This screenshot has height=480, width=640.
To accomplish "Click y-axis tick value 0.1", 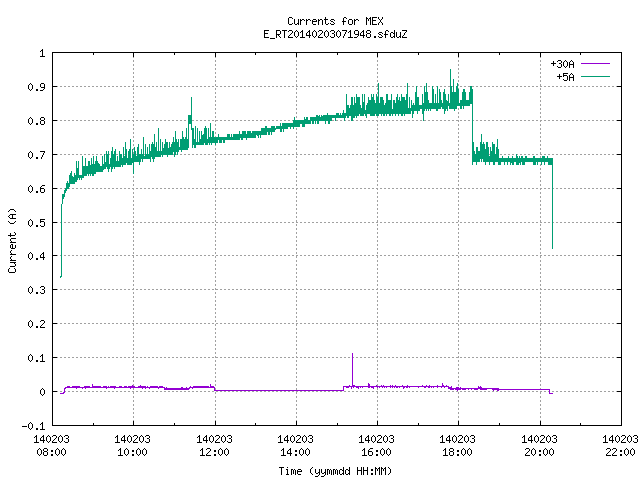I will point(36,358).
